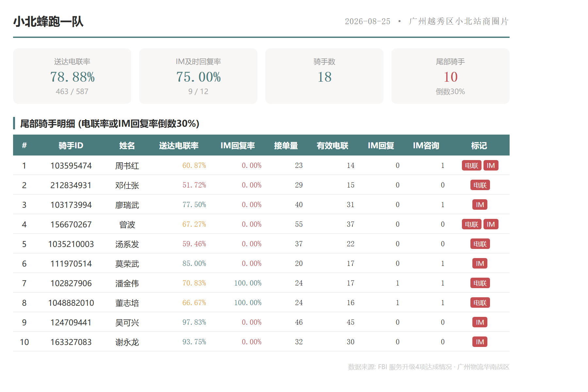The width and height of the screenshot is (588, 392).
Task: Click the 463 / 587 count text
Action: click(72, 91)
